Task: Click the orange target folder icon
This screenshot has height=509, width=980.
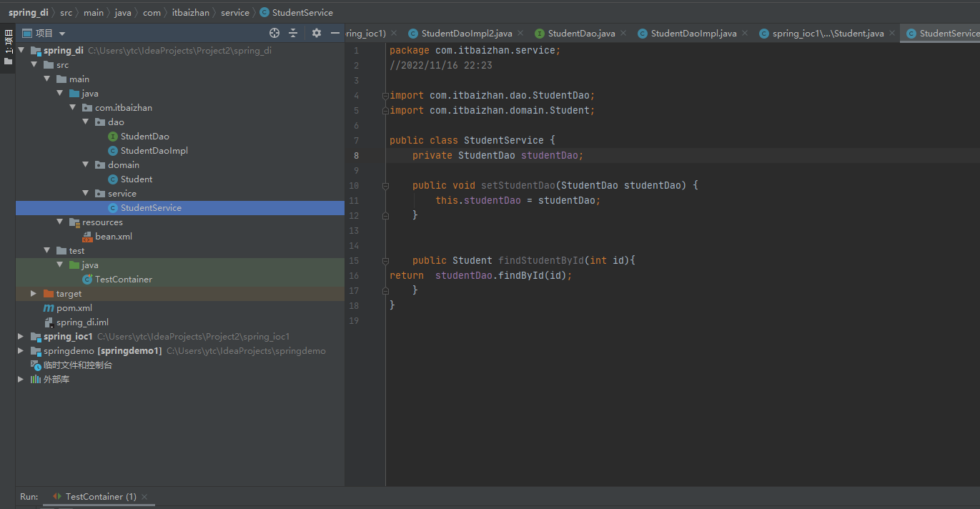Action: (49, 293)
